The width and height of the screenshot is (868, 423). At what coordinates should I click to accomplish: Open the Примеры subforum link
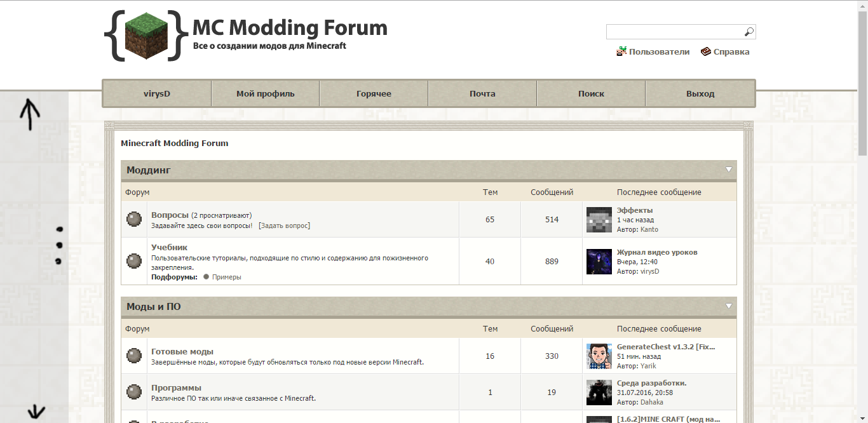click(x=227, y=277)
